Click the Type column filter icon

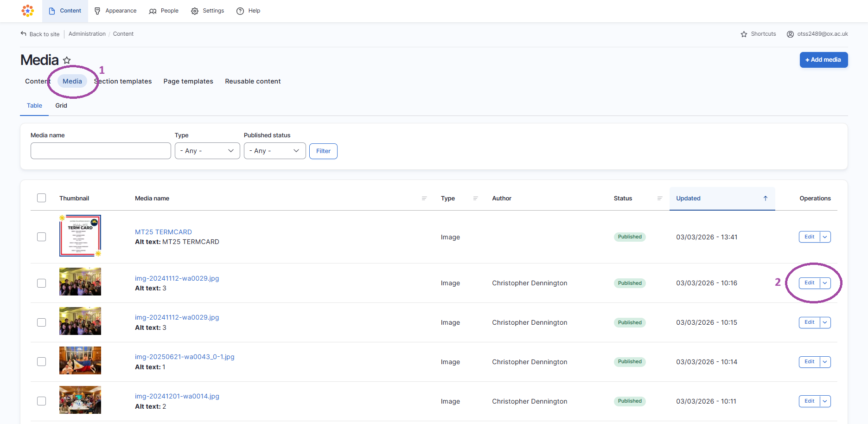pos(475,199)
